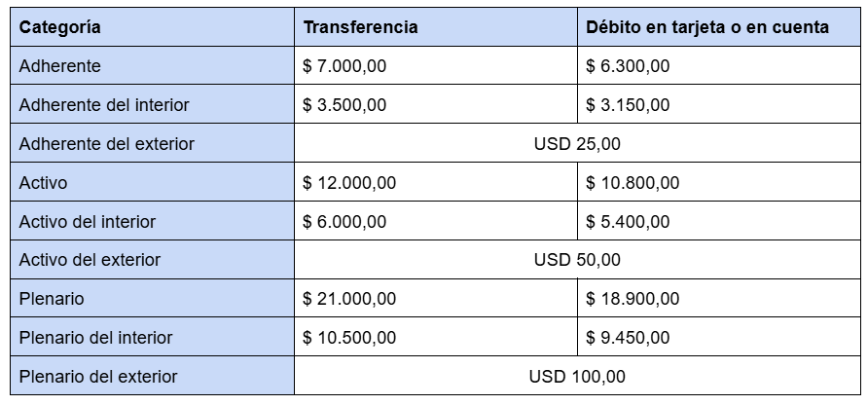Click the Transferencia column header
868x405 pixels.
point(361,27)
